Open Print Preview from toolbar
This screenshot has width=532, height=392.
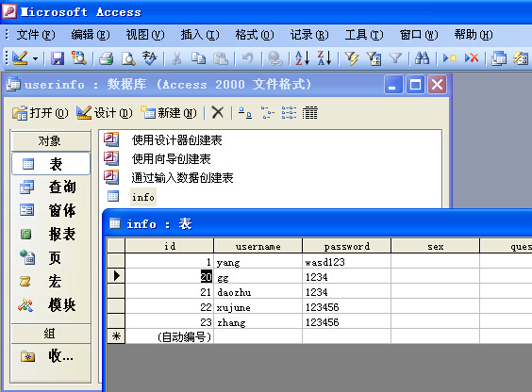pos(128,58)
